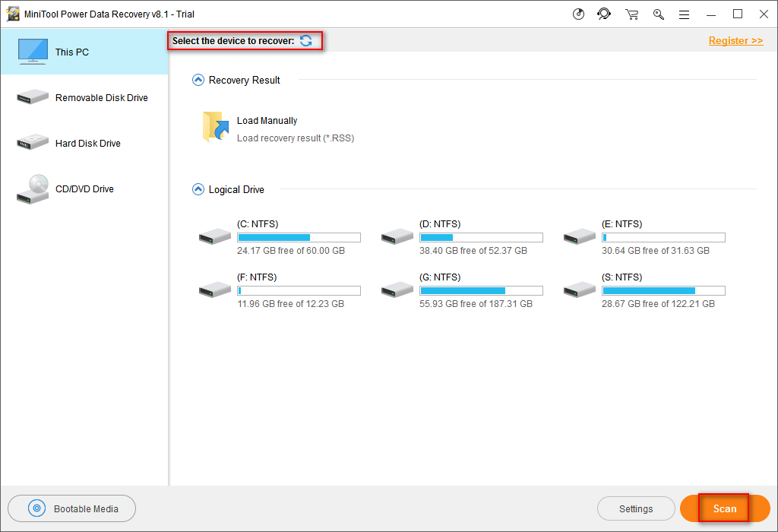Open the support headset icon

[x=604, y=14]
